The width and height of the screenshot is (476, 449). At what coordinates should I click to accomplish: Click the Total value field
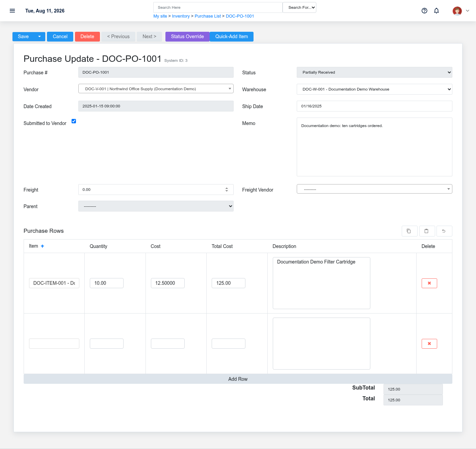[413, 400]
